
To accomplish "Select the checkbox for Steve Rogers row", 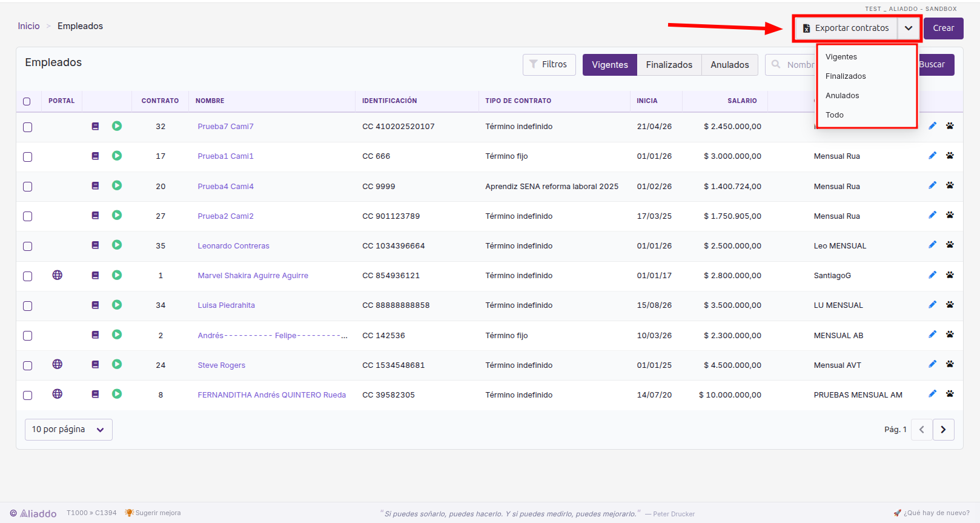I will (27, 365).
